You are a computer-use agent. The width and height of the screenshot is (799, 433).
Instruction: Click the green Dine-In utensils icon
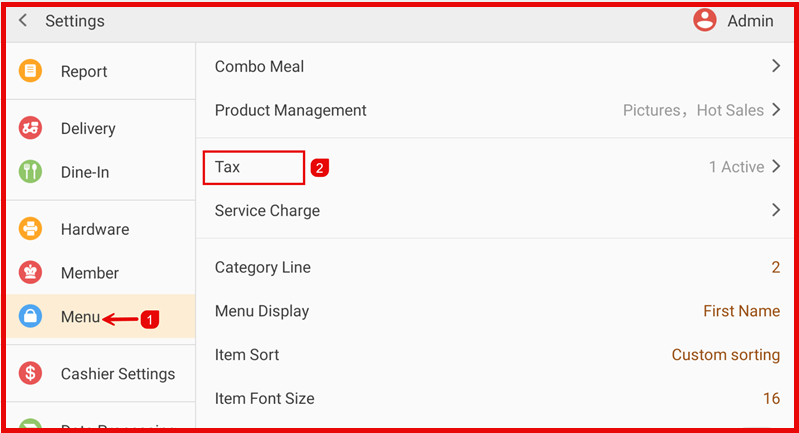pos(31,172)
